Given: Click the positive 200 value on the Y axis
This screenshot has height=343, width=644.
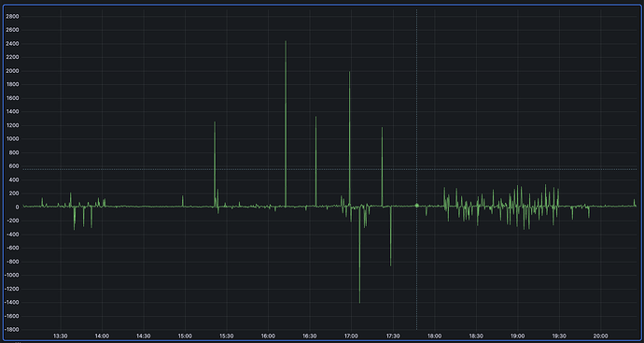Looking at the screenshot, I should (14, 193).
